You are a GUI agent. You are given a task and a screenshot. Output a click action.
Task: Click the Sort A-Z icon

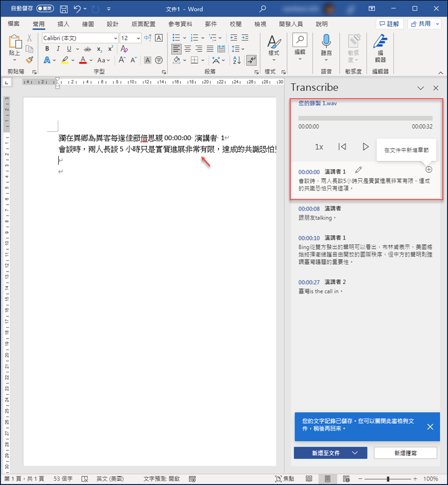(x=237, y=60)
